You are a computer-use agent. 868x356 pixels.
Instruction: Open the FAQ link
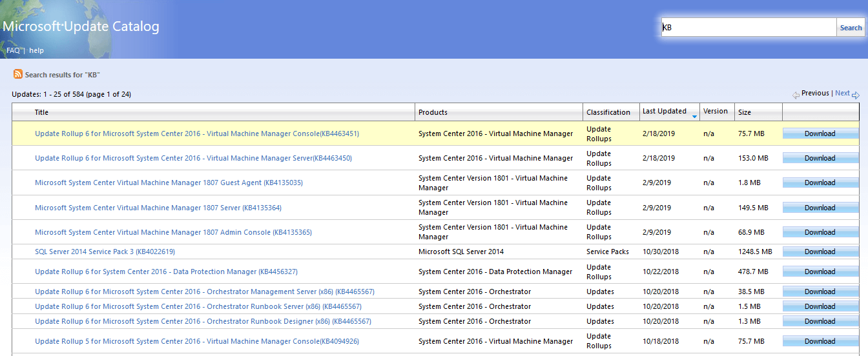(x=13, y=50)
